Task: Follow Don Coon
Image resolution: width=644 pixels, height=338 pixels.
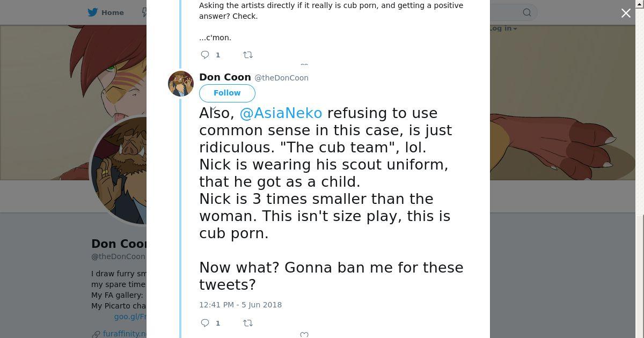Action: pos(227,93)
